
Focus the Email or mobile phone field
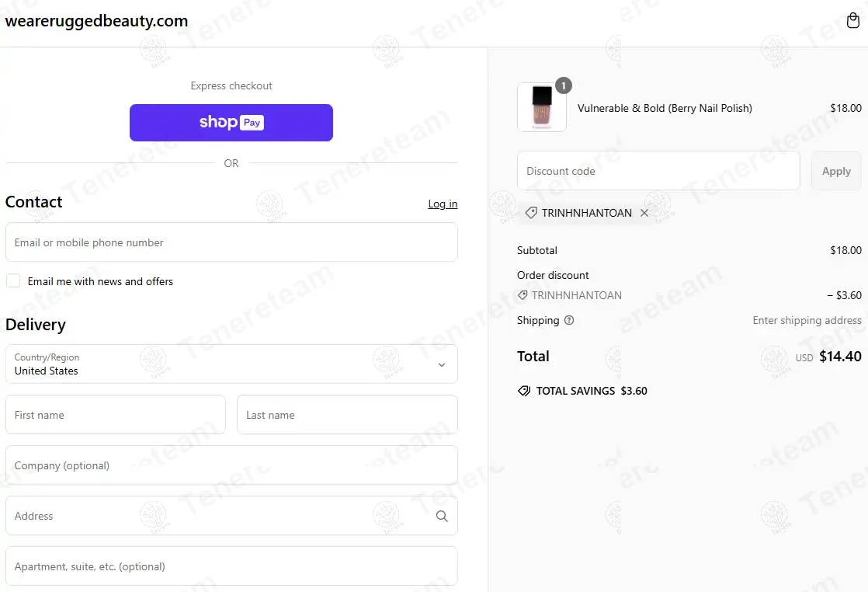pos(231,242)
